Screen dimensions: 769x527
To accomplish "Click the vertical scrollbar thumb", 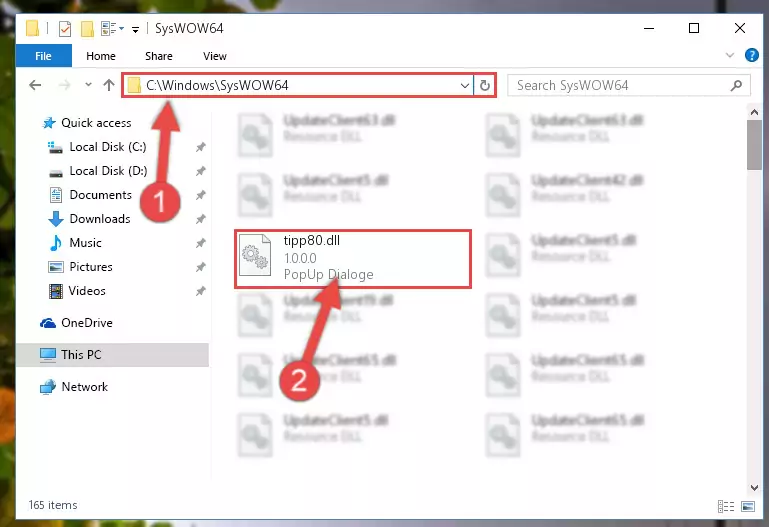I will coord(754,145).
